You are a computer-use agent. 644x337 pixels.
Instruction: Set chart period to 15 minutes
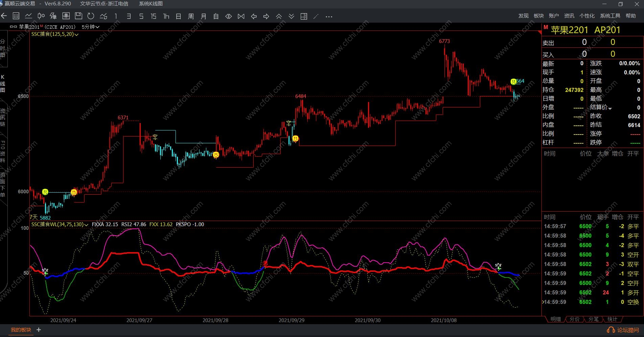click(x=154, y=16)
